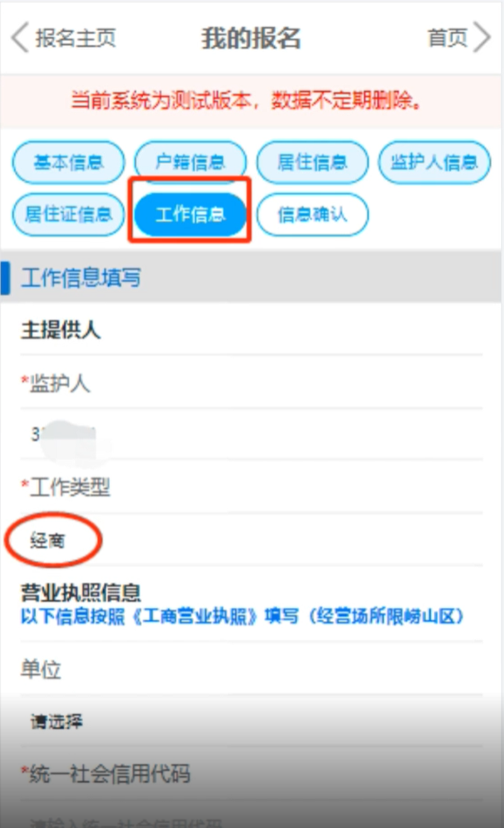Tap the back arrow beside 报名主页
The width and height of the screenshot is (504, 828).
point(20,38)
